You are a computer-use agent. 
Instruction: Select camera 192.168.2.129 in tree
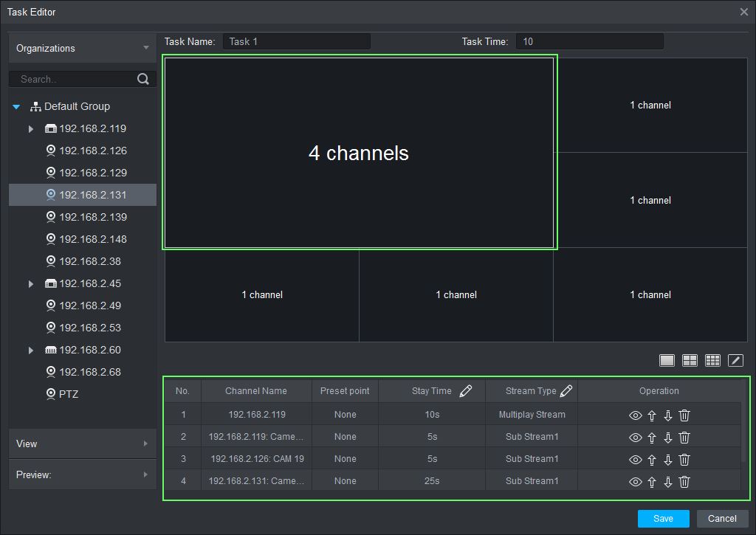(86, 173)
